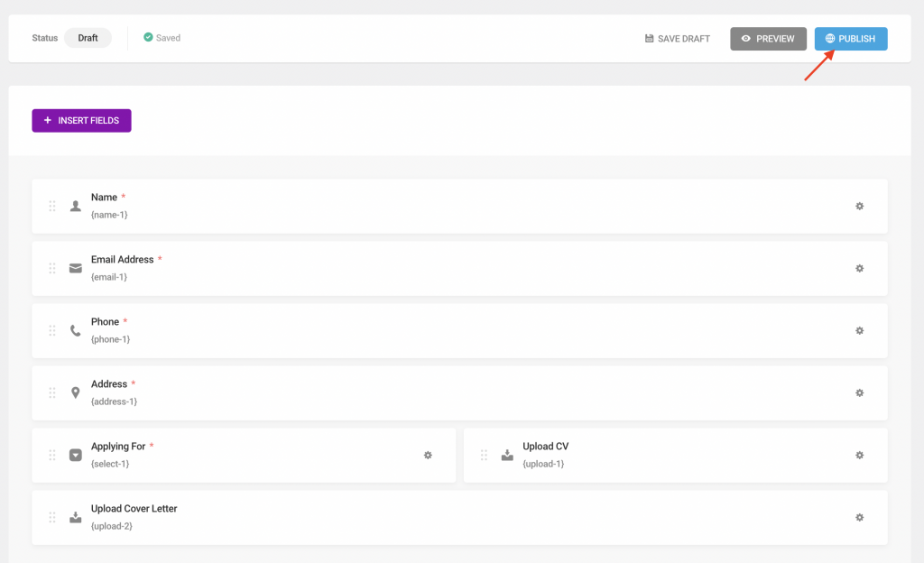
Task: Click the envelope icon in Email Address row
Action: tap(76, 269)
